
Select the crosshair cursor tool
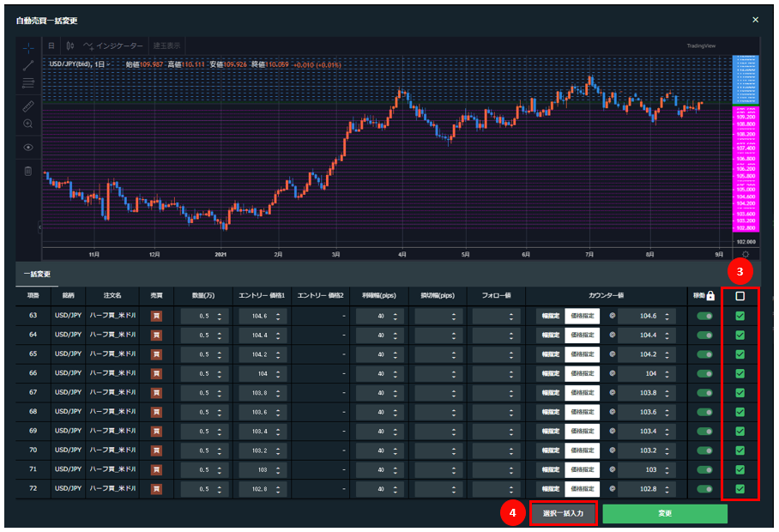click(28, 48)
